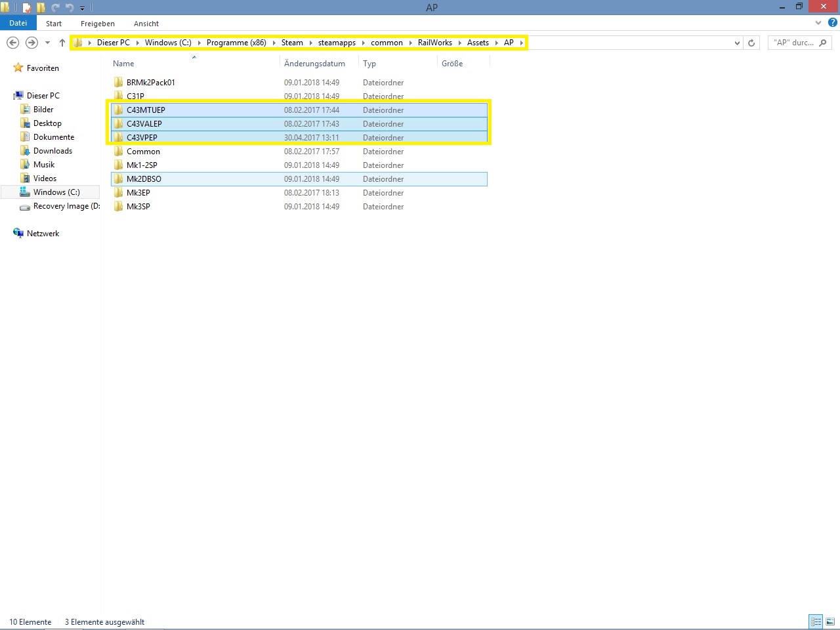The height and width of the screenshot is (630, 840).
Task: Switch to large thumbnails view in status bar
Action: (x=830, y=621)
